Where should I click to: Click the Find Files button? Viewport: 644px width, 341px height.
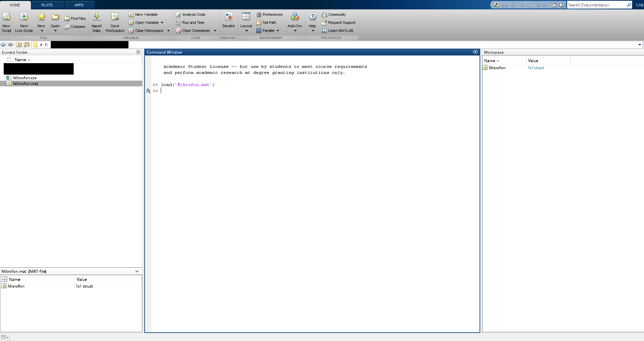click(75, 18)
